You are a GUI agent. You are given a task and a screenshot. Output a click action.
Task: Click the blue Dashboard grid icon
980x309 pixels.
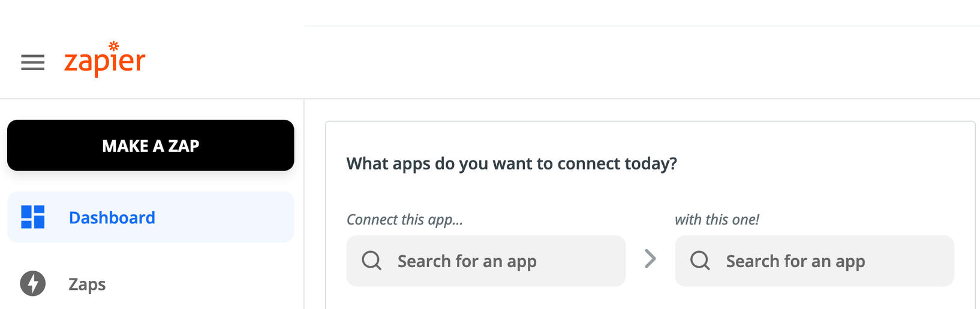pos(32,217)
